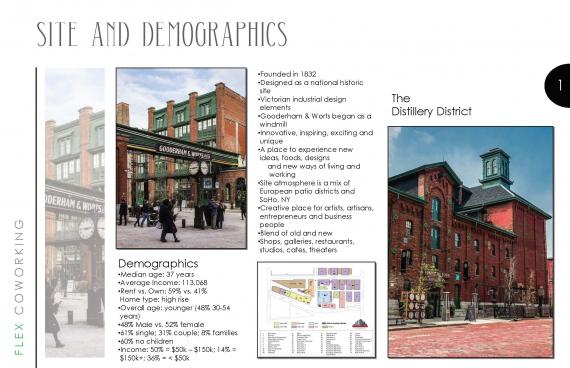Select the 'Founded in 1832' bullet
The image size is (570, 368).
(287, 74)
